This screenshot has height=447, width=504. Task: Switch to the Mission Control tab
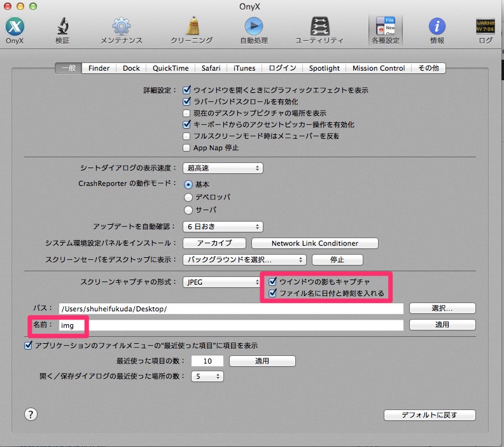(379, 68)
